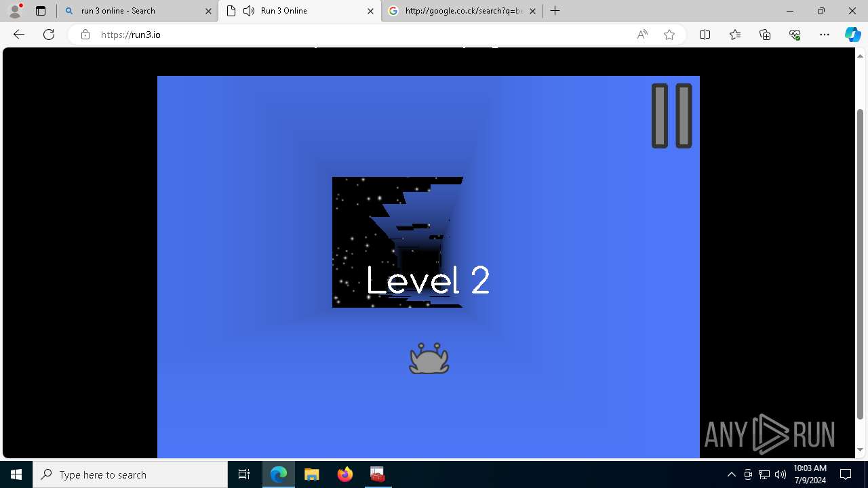Turn on Read aloud

coord(642,35)
